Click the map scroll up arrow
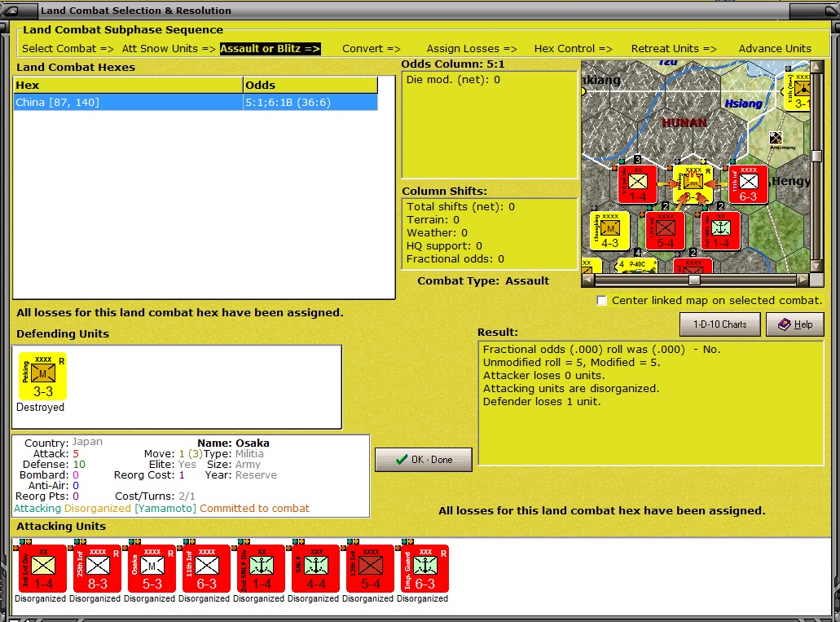 [817, 67]
